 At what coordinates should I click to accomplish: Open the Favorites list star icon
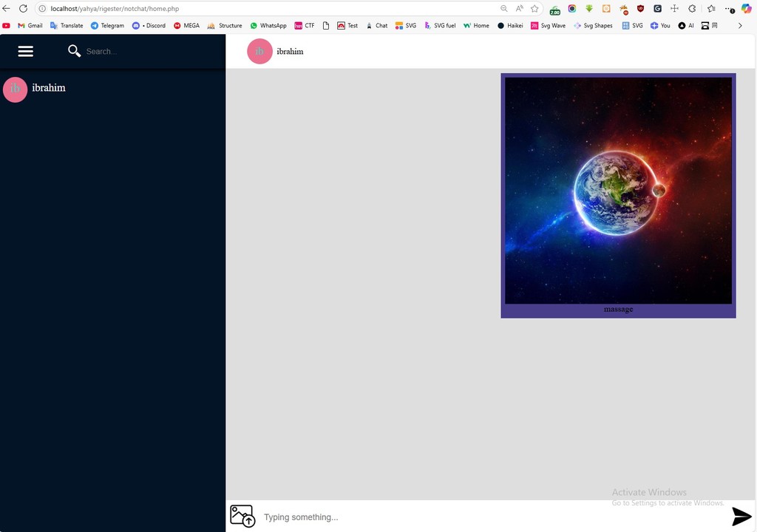pyautogui.click(x=712, y=9)
